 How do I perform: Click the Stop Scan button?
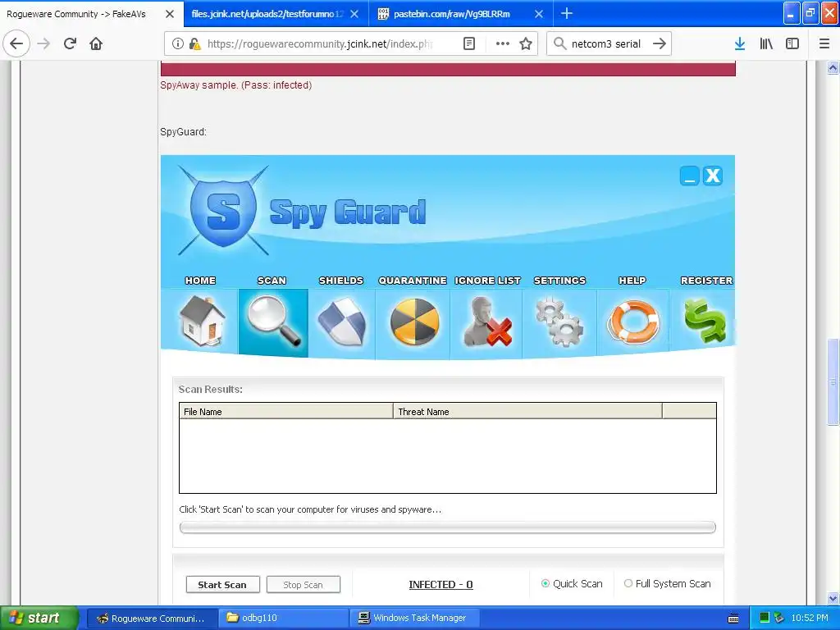[x=304, y=584]
